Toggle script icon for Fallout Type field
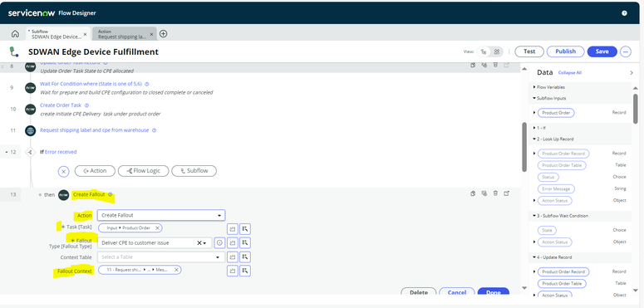The height and width of the screenshot is (308, 644). pyautogui.click(x=233, y=242)
